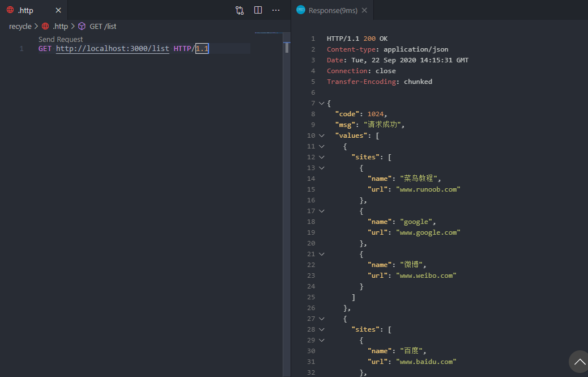Viewport: 588px width, 377px height.
Task: Collapse the root JSON object at line 7
Action: 321,103
